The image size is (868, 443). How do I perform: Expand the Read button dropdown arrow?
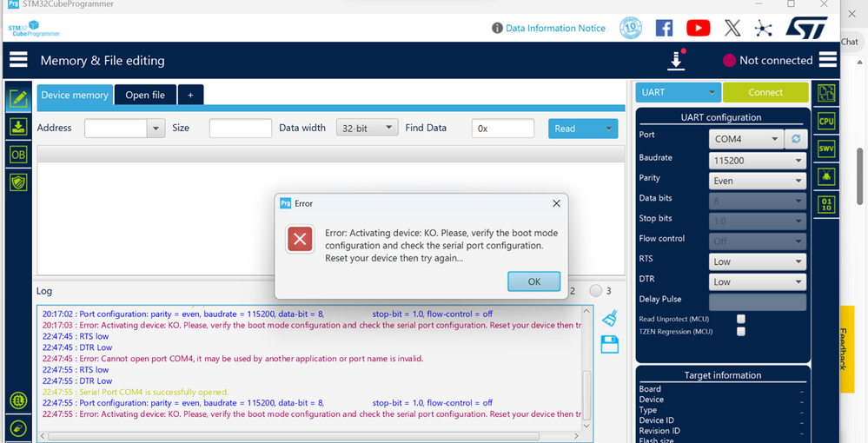pos(608,129)
